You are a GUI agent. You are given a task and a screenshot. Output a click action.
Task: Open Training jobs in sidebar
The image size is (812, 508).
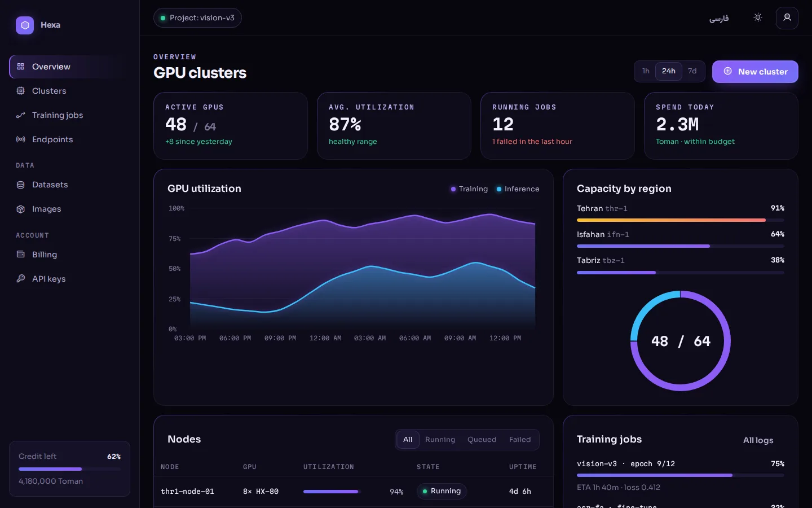click(70, 115)
